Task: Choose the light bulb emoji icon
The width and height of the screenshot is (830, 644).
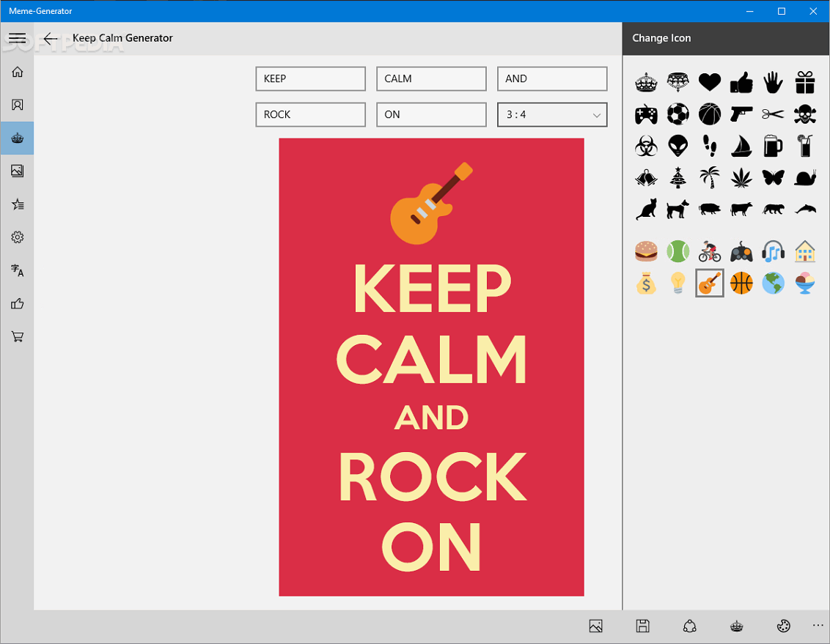Action: click(677, 283)
